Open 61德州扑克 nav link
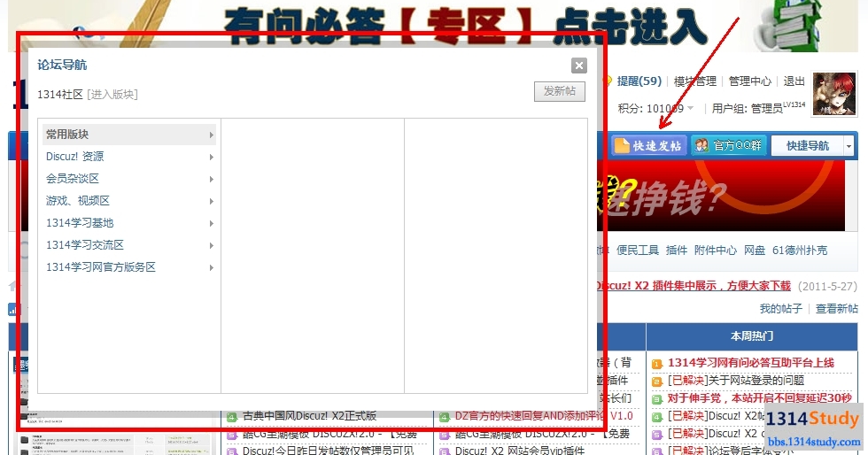The image size is (868, 455). tap(799, 251)
